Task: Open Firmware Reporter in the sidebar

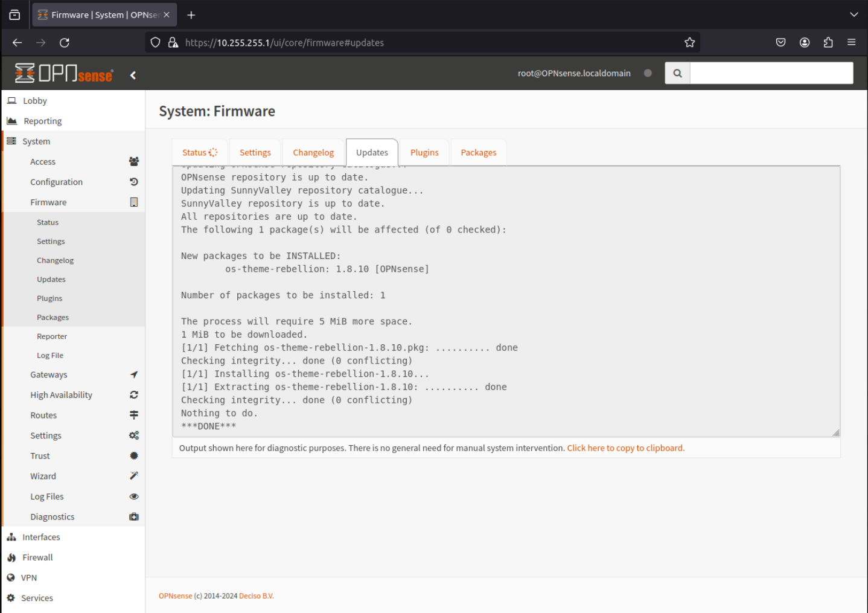Action: [52, 336]
